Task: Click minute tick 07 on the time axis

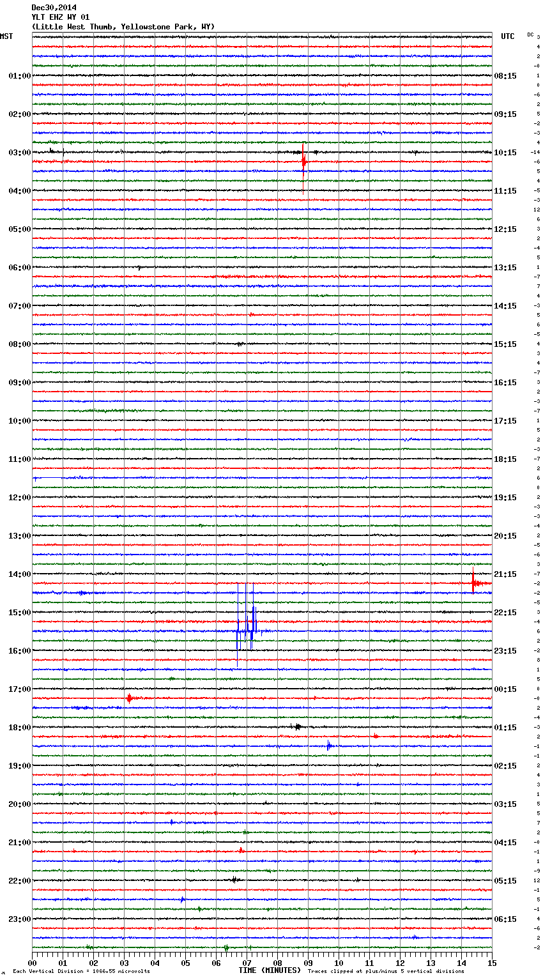Action: 247,963
